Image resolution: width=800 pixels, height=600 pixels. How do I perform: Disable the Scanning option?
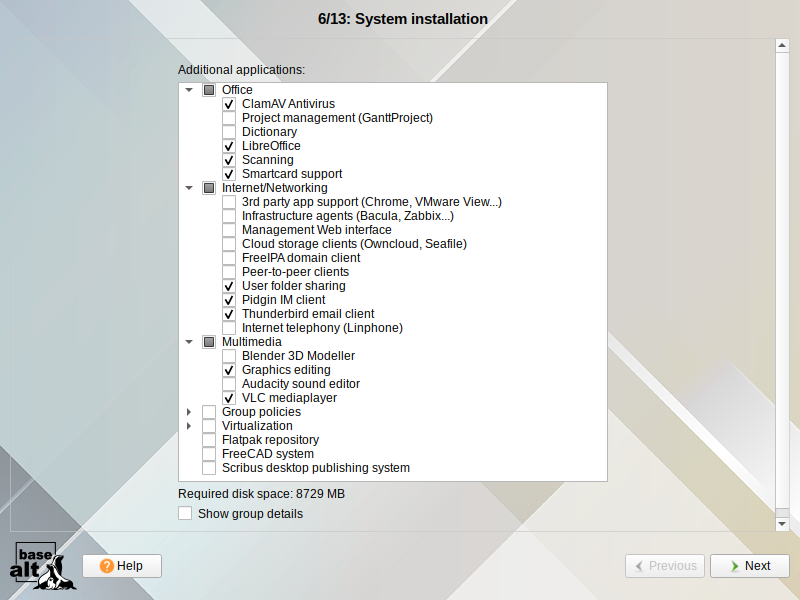pos(229,160)
